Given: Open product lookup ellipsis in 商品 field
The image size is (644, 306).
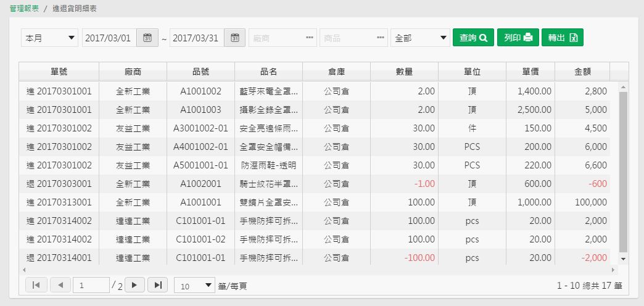Looking at the screenshot, I should click(x=381, y=38).
